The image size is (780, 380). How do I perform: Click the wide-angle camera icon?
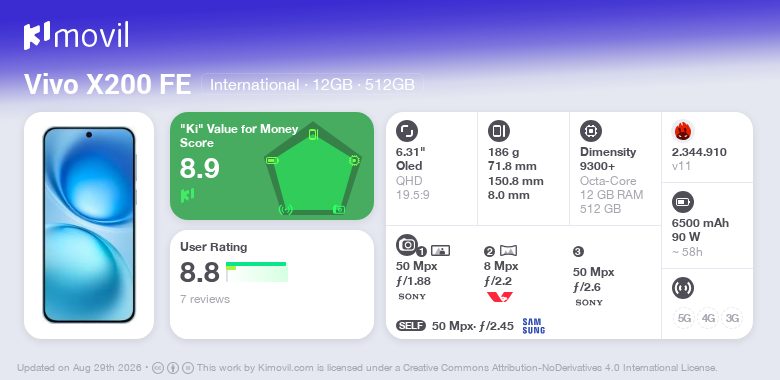[508, 251]
